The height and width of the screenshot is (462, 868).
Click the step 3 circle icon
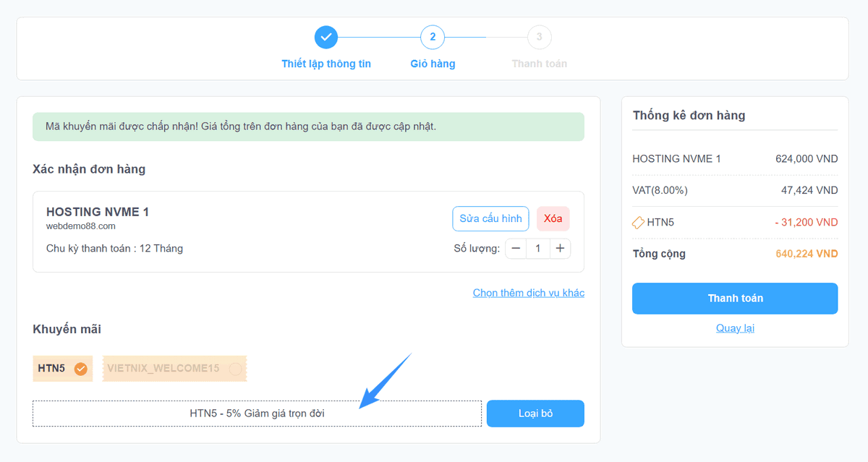[x=539, y=37]
